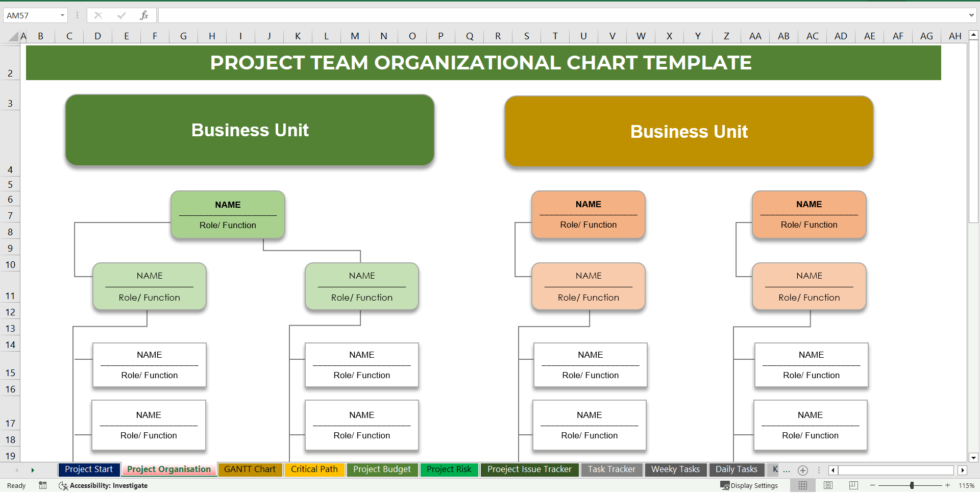Open the Critical Path sheet

(314, 470)
